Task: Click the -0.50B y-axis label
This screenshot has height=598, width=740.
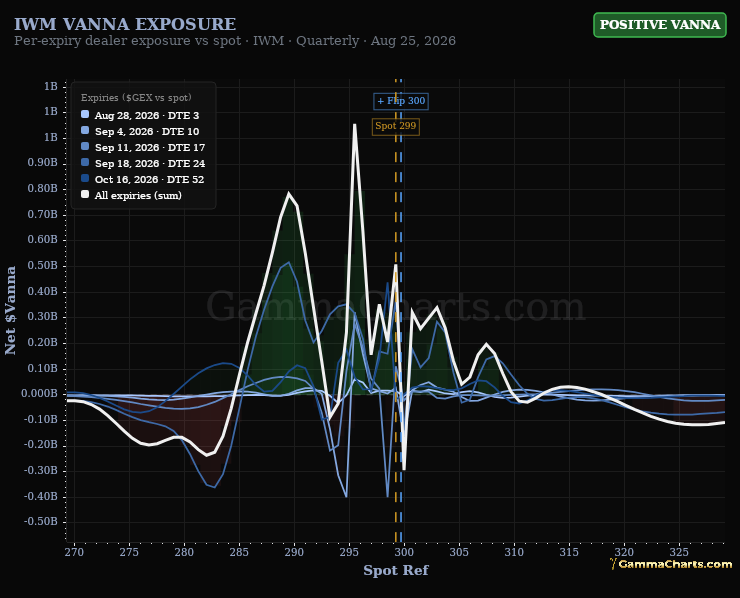Action: (41, 522)
